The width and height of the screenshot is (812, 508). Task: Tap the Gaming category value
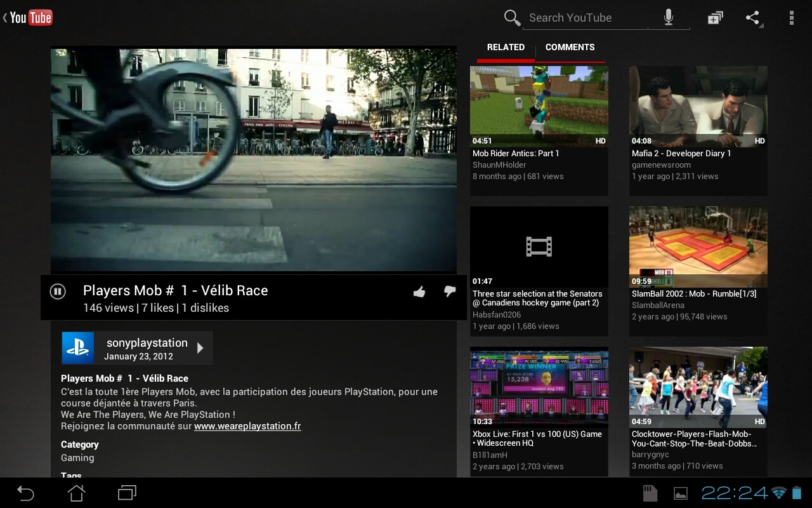coord(77,458)
